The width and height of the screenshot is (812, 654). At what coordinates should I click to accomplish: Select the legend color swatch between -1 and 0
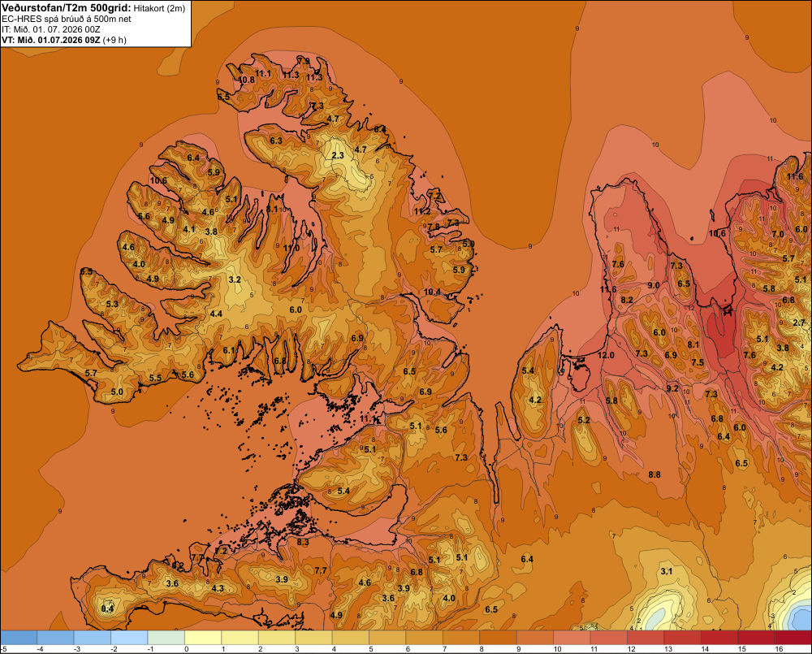click(166, 637)
